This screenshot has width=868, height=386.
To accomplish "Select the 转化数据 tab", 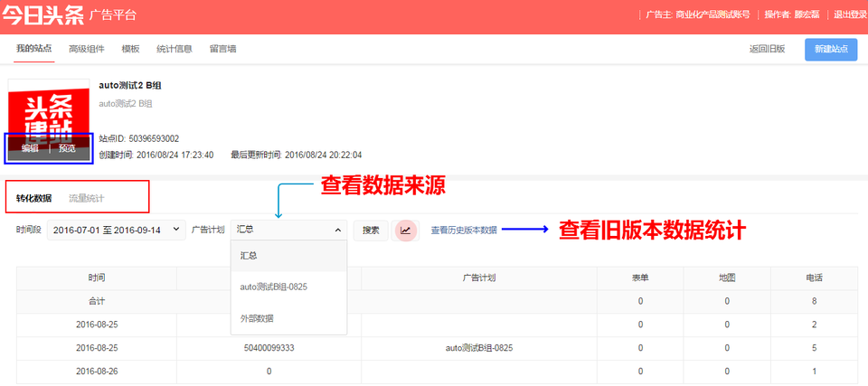I will [34, 197].
